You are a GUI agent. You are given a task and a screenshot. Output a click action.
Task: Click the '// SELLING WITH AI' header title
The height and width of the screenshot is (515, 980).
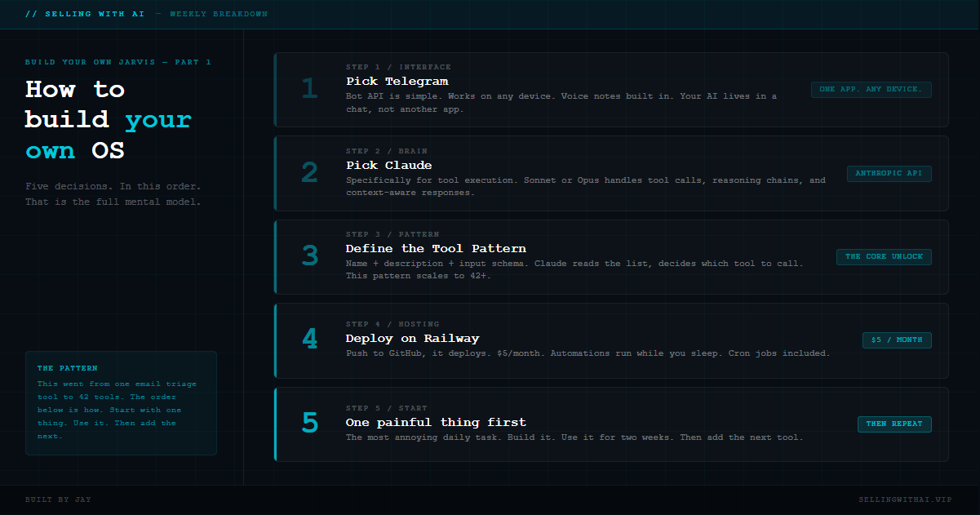point(85,14)
